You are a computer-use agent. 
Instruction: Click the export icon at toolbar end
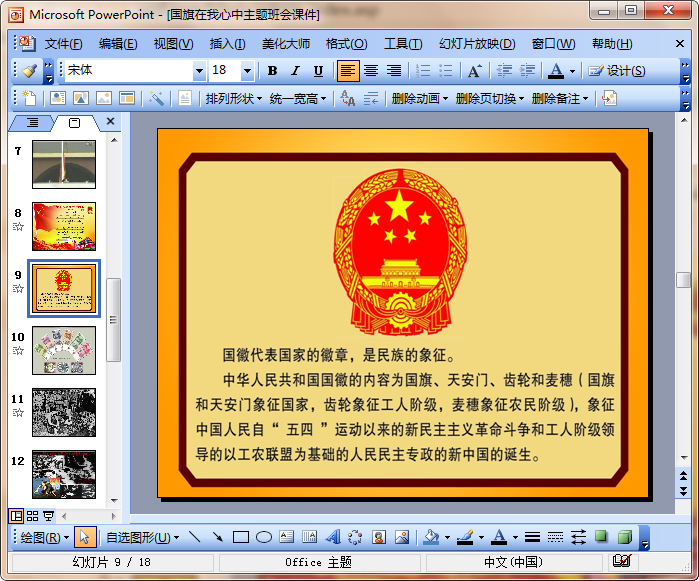pyautogui.click(x=609, y=98)
